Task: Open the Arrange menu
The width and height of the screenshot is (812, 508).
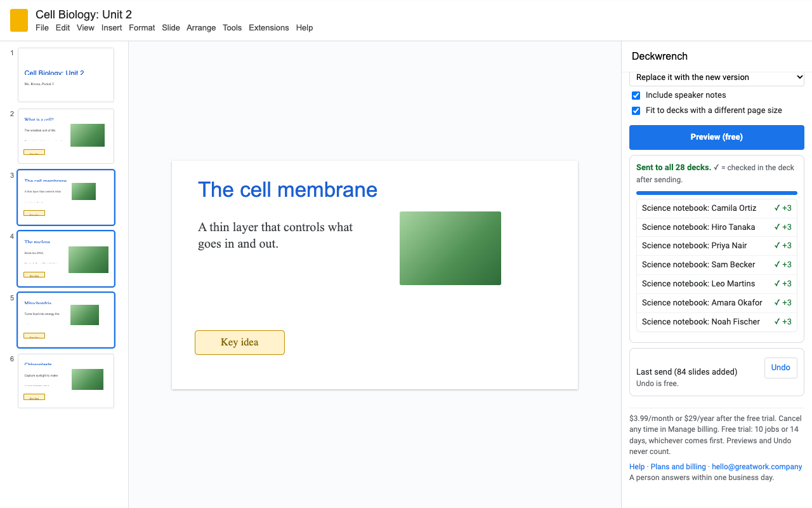Action: [x=201, y=28]
